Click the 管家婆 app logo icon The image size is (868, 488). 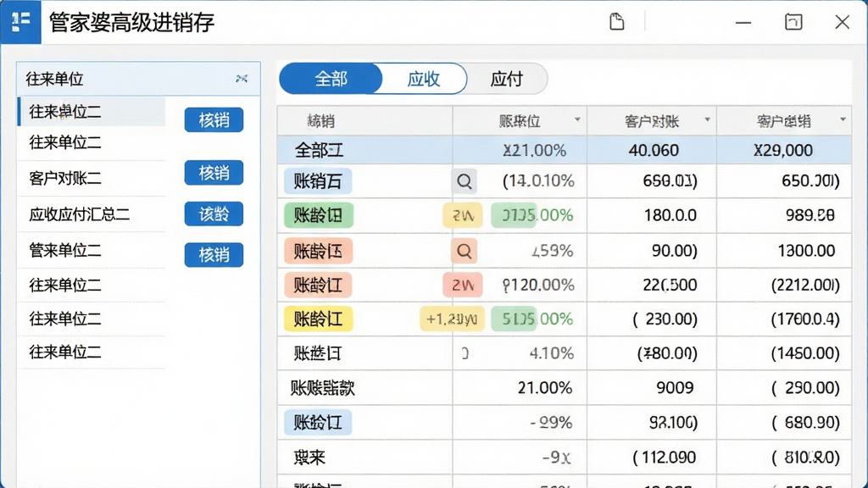(20, 22)
